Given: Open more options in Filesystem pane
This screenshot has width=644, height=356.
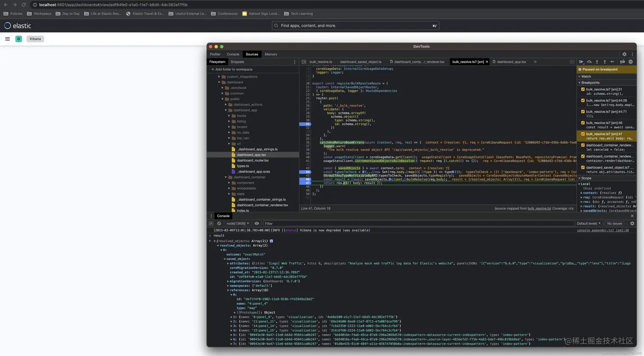Looking at the screenshot, I should click(x=294, y=62).
